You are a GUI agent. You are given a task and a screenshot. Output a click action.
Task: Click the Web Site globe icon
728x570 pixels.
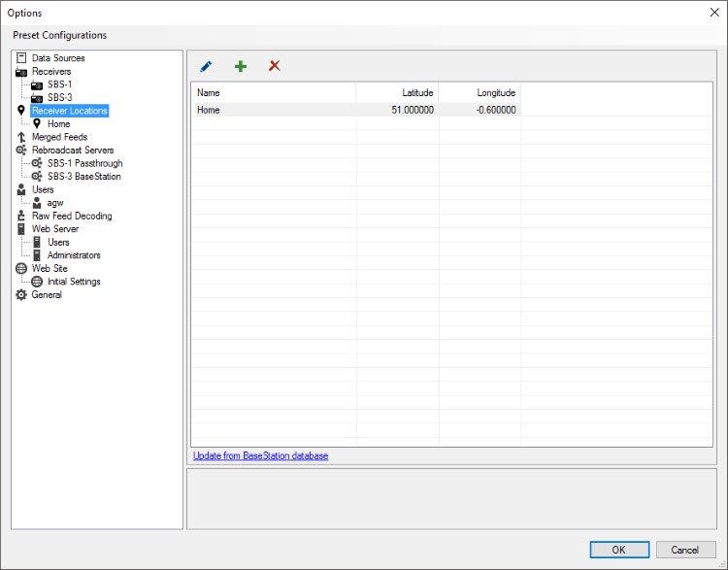(21, 269)
